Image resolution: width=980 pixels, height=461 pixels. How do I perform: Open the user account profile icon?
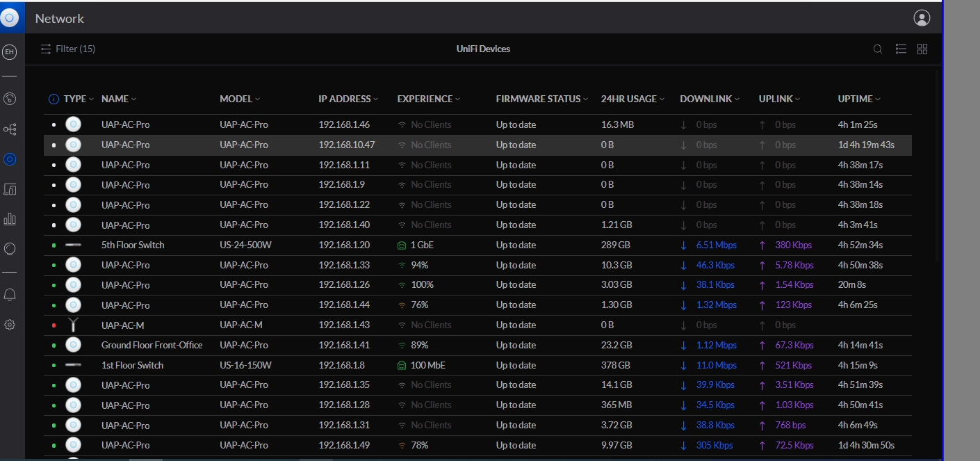tap(922, 18)
